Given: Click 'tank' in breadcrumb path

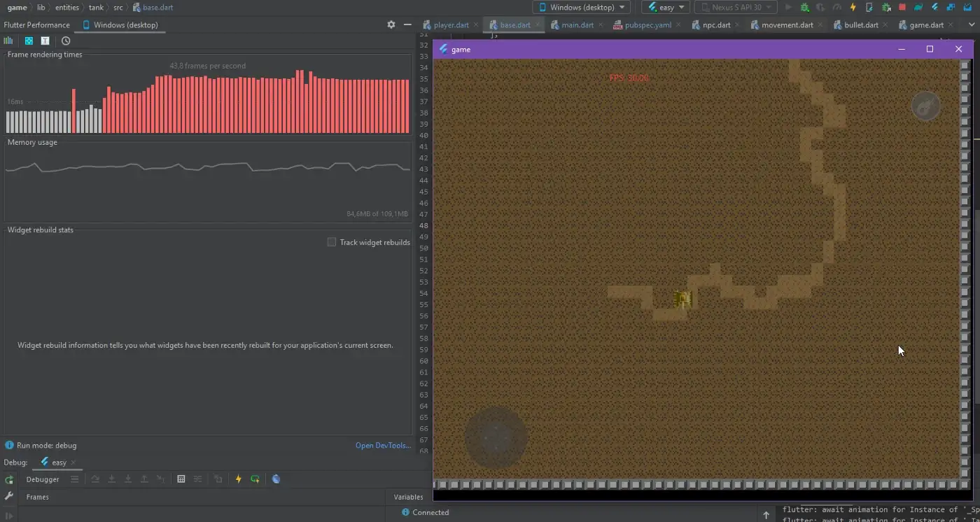Looking at the screenshot, I should click(96, 7).
